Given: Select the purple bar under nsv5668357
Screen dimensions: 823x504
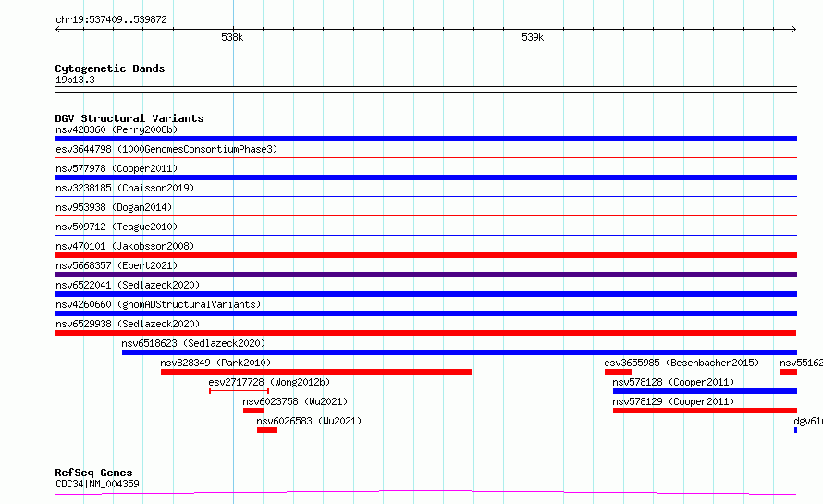Looking at the screenshot, I should (x=425, y=275).
